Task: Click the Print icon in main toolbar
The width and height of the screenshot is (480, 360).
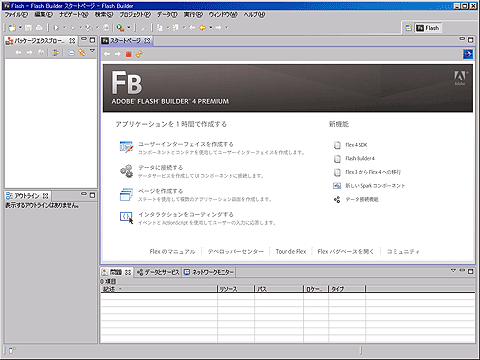Action: (x=39, y=28)
